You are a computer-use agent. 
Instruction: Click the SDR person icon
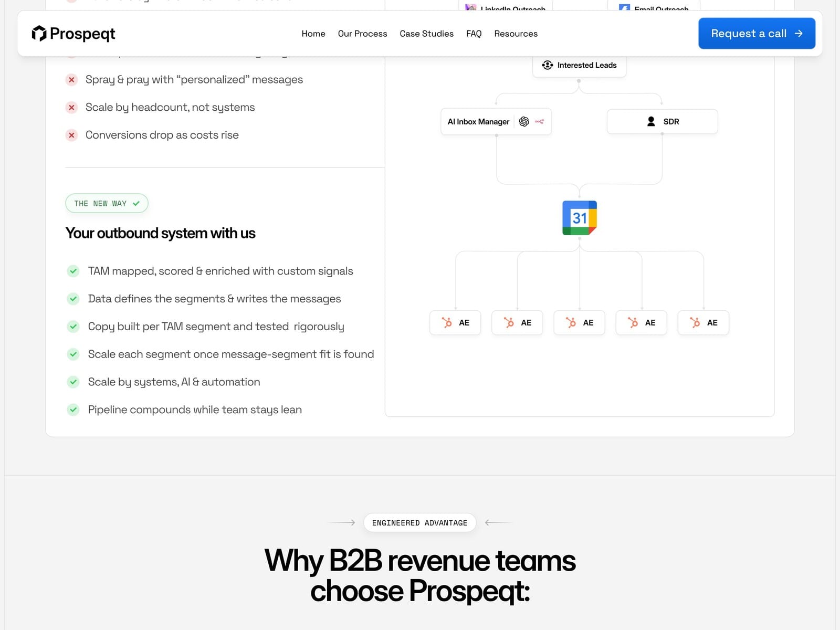[651, 121]
